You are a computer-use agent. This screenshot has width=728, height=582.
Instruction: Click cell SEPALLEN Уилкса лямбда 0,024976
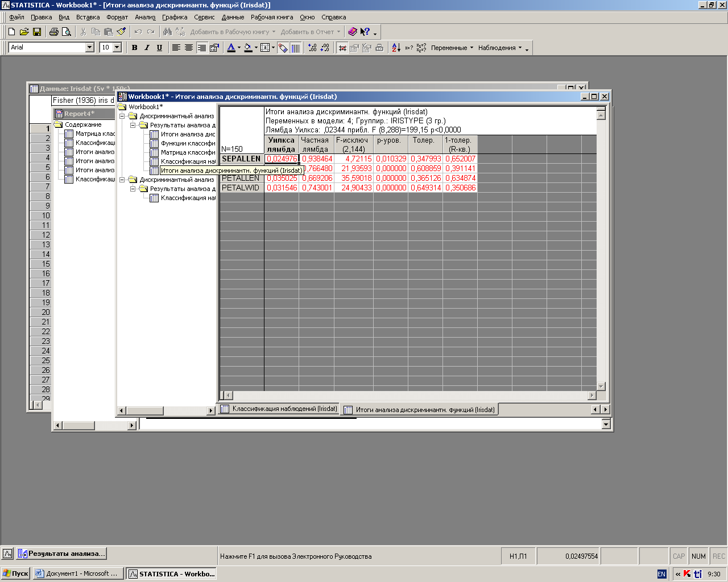point(282,159)
